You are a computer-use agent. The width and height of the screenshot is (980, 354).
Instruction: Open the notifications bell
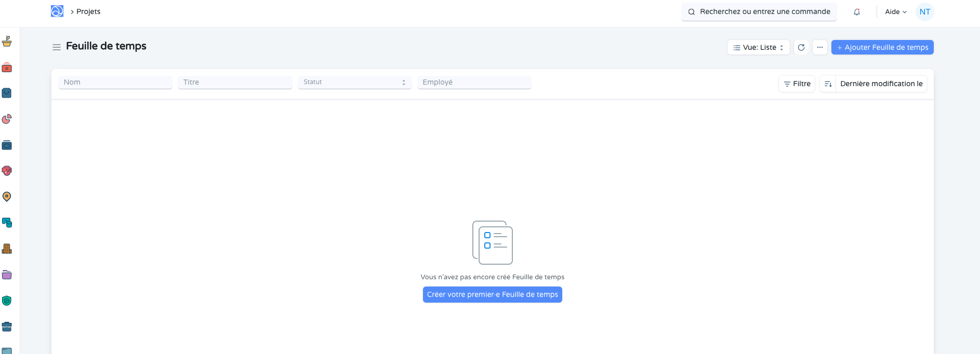[x=857, y=12]
